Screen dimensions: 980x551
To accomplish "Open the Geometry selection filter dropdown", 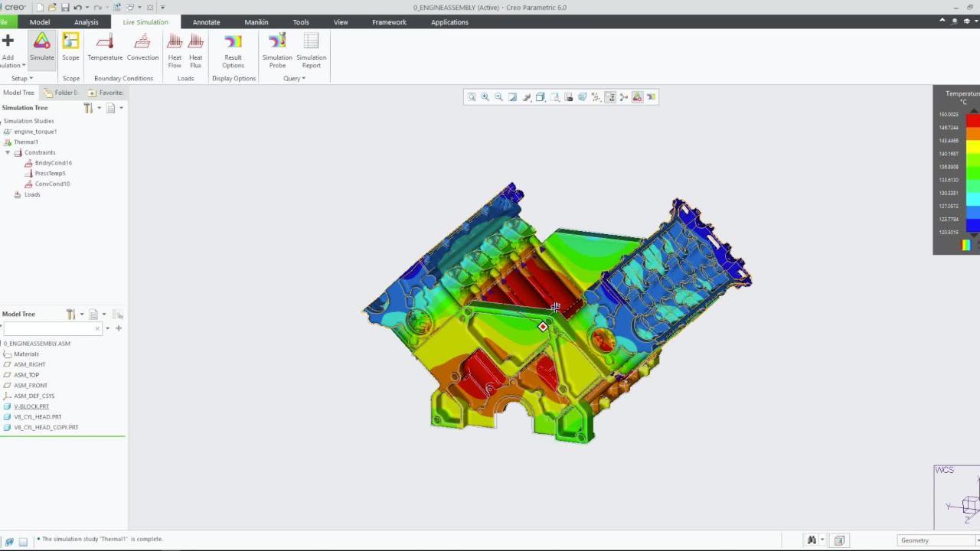I will pos(939,540).
